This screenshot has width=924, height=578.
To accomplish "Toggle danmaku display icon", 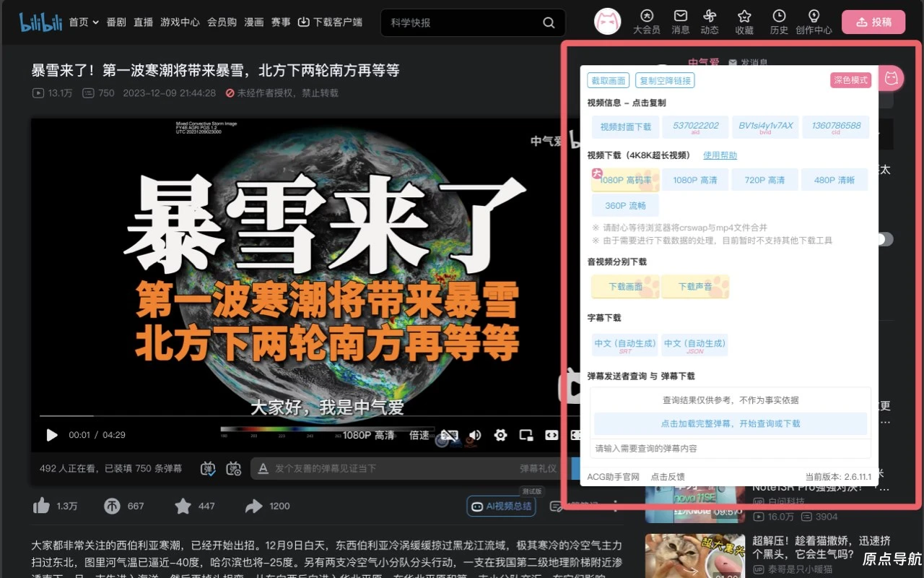I will (208, 468).
